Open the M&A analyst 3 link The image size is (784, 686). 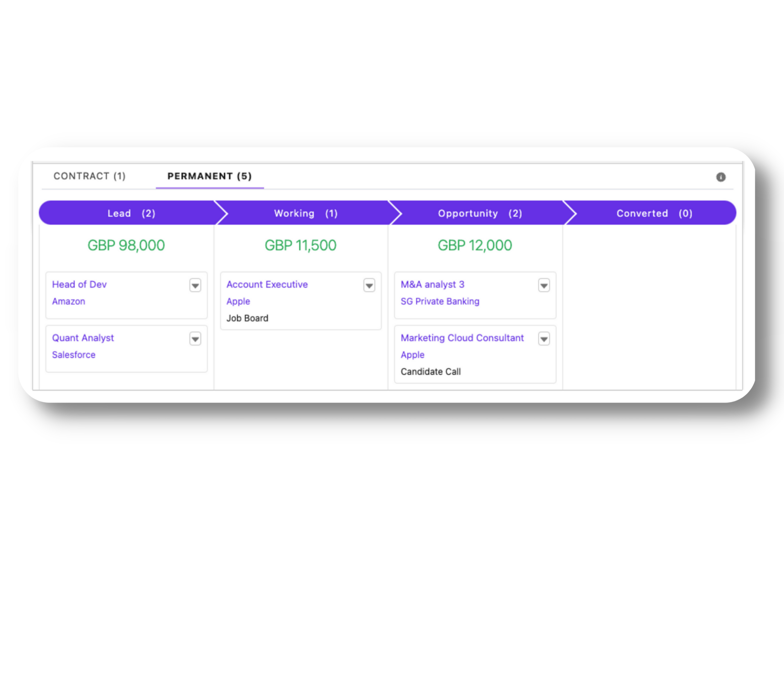coord(432,284)
